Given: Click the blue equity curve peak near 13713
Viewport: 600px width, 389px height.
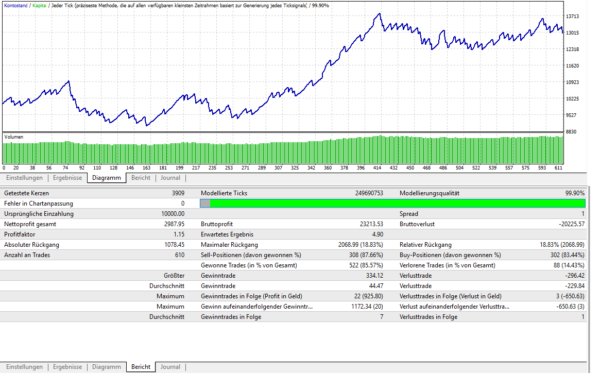Looking at the screenshot, I should [x=379, y=14].
